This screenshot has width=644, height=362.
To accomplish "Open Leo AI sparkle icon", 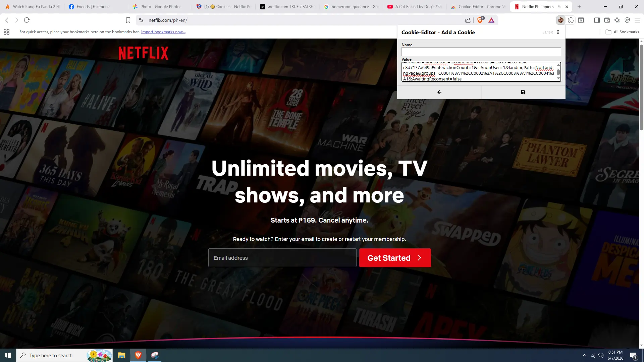I will point(617,20).
